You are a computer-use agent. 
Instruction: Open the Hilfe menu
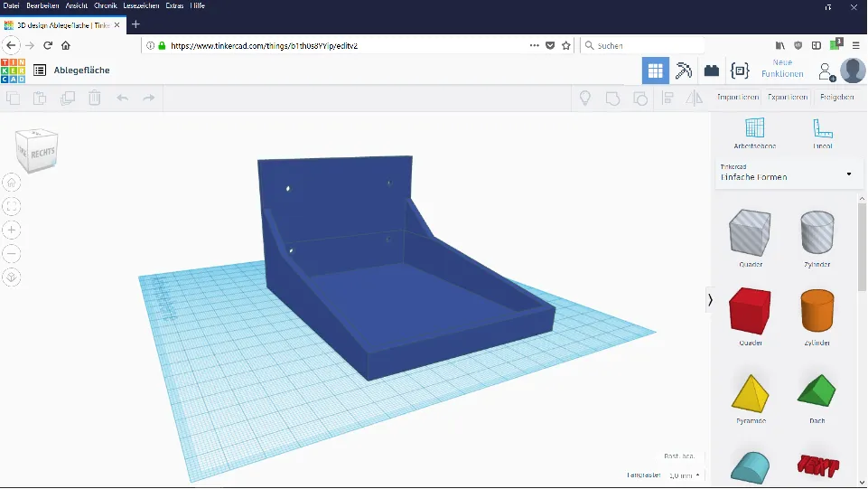click(x=197, y=5)
